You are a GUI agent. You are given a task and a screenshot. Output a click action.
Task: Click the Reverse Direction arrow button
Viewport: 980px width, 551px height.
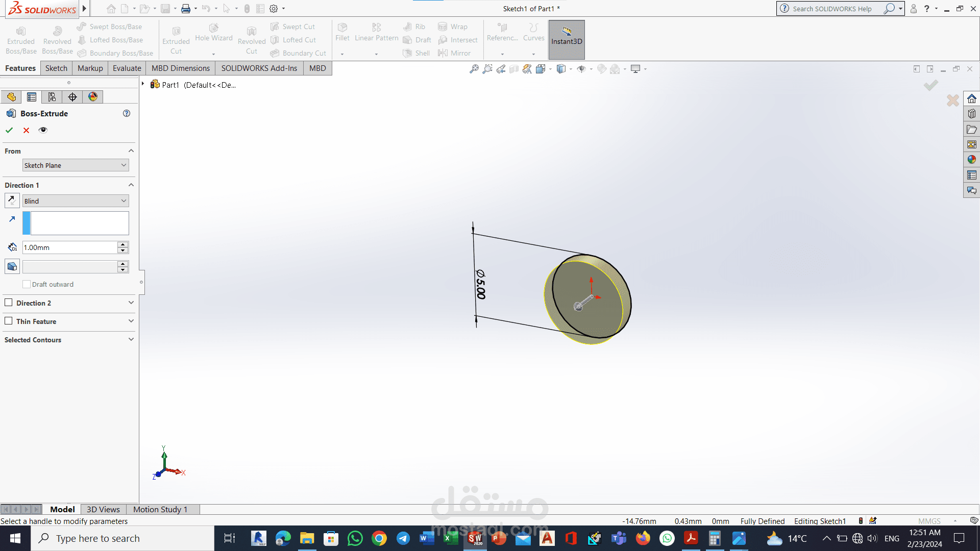(12, 201)
